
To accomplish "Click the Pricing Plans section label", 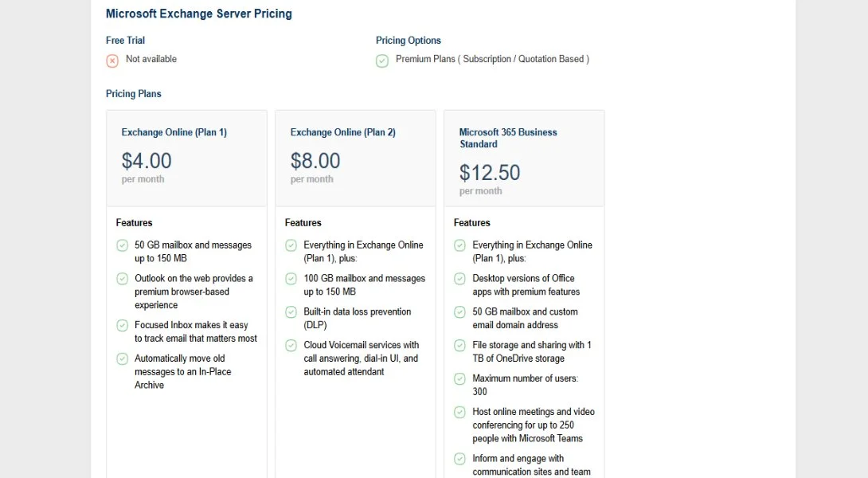I will point(133,94).
